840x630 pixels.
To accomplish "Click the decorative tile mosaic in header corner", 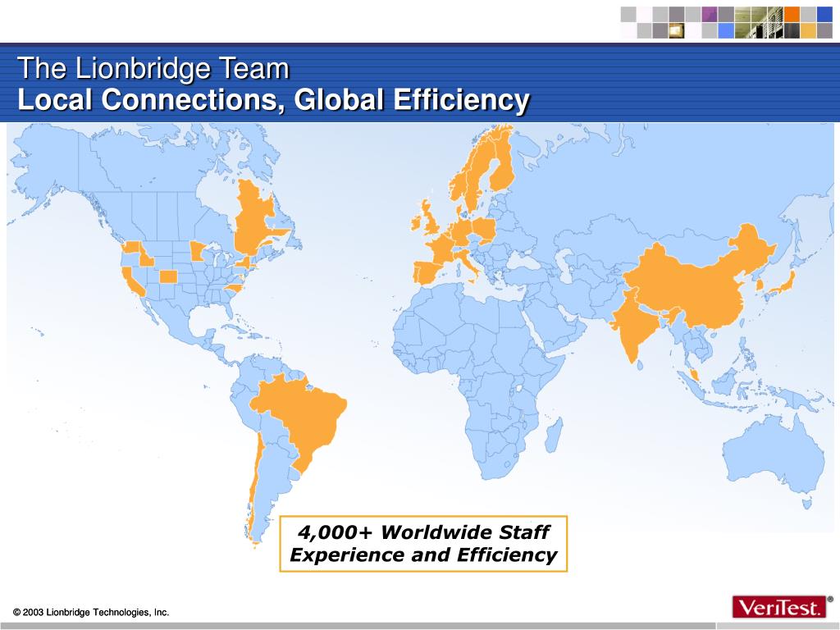I will (727, 22).
